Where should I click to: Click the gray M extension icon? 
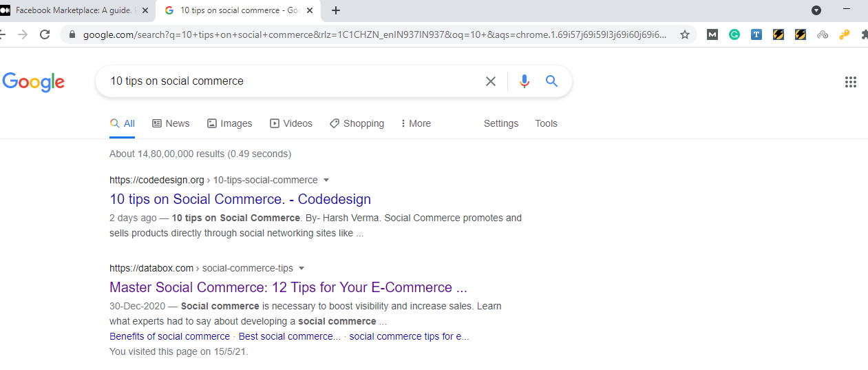coord(712,34)
